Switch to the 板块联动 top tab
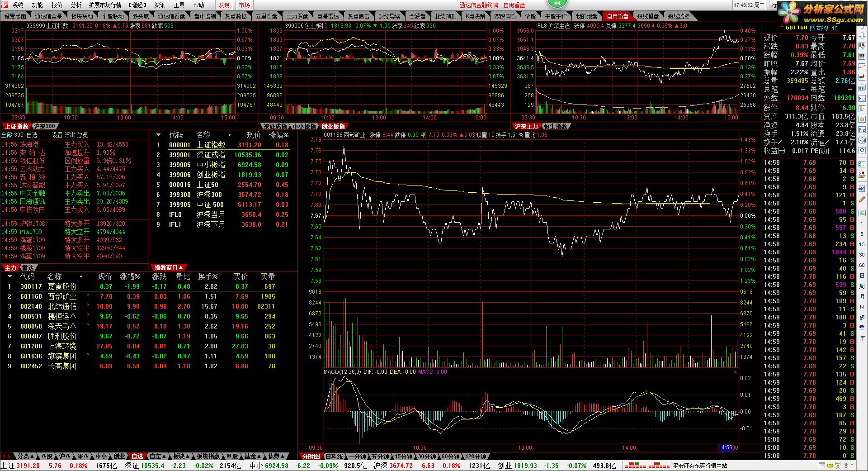Viewport: 868px width, 471px height. point(82,16)
